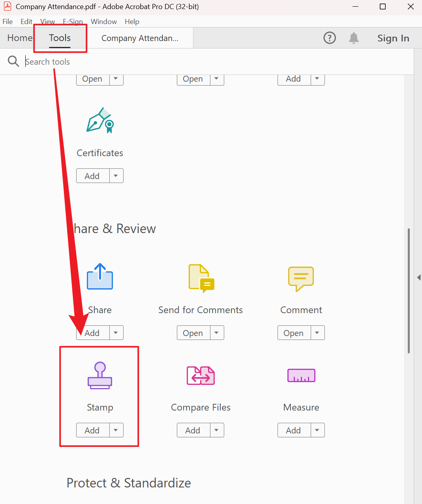Expand the Measure Add dropdown arrow
Screen dimensions: 422x504
[317, 430]
